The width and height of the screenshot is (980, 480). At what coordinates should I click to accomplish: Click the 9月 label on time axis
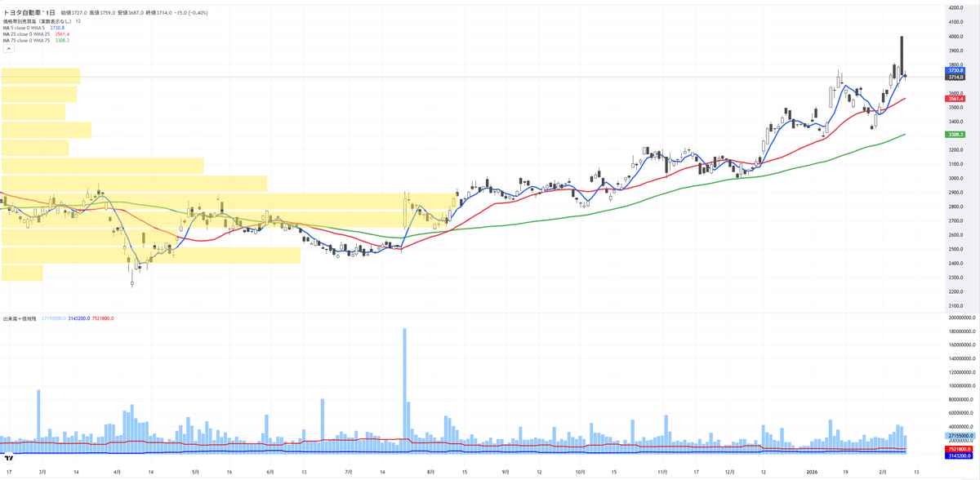pos(506,471)
